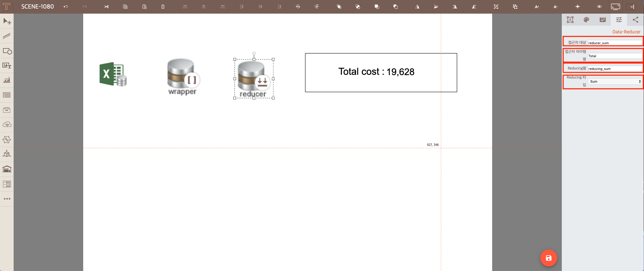Switch to the effects animation tab
The width and height of the screenshot is (644, 271).
603,20
